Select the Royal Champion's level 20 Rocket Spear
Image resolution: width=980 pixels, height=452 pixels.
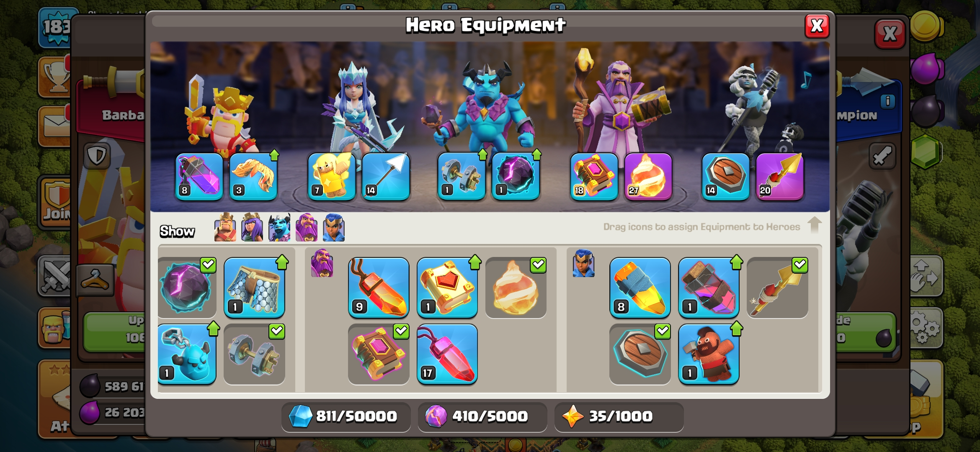[x=780, y=176]
